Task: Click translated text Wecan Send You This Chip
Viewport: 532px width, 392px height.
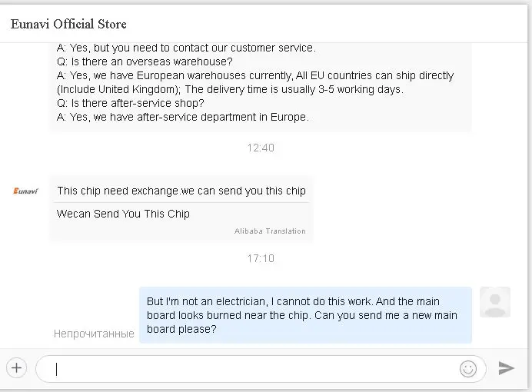Action: (123, 214)
